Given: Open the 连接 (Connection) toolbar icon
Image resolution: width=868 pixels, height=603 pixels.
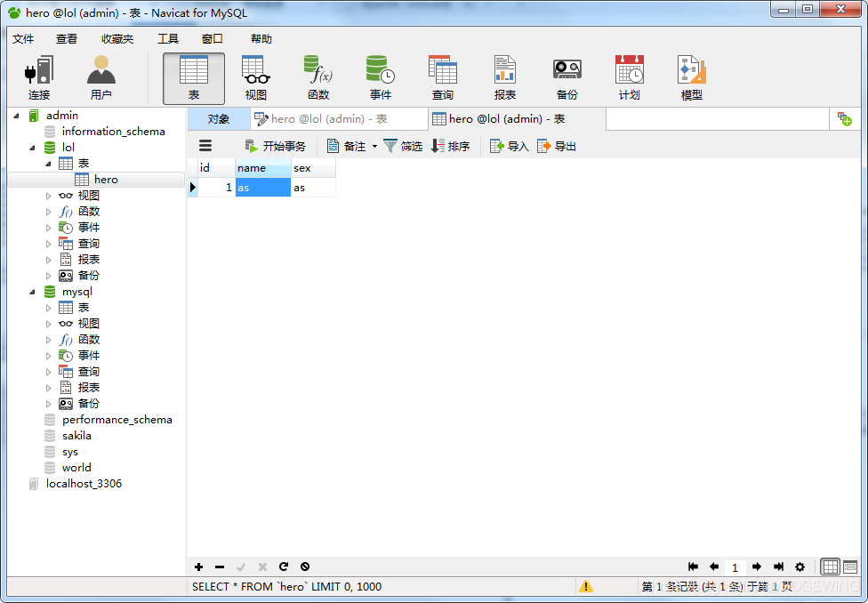Looking at the screenshot, I should [x=39, y=78].
